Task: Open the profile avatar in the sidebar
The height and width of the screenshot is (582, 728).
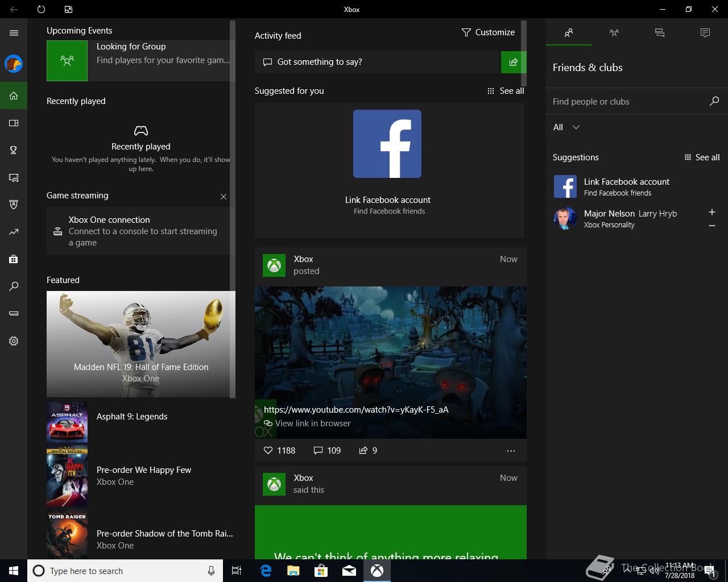Action: click(x=14, y=64)
